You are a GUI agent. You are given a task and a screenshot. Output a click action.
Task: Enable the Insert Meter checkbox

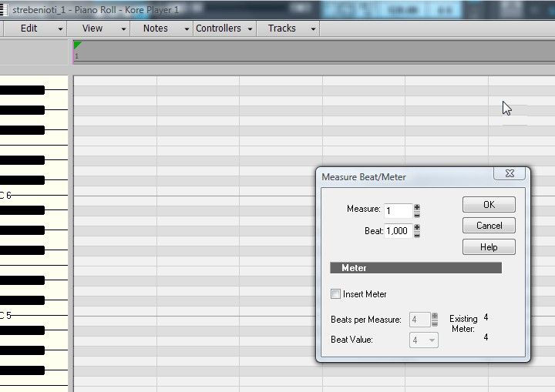335,294
